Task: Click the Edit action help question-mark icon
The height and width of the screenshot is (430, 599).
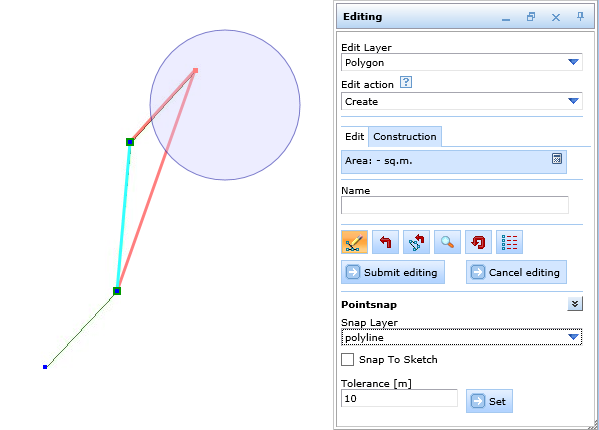Action: coord(406,82)
